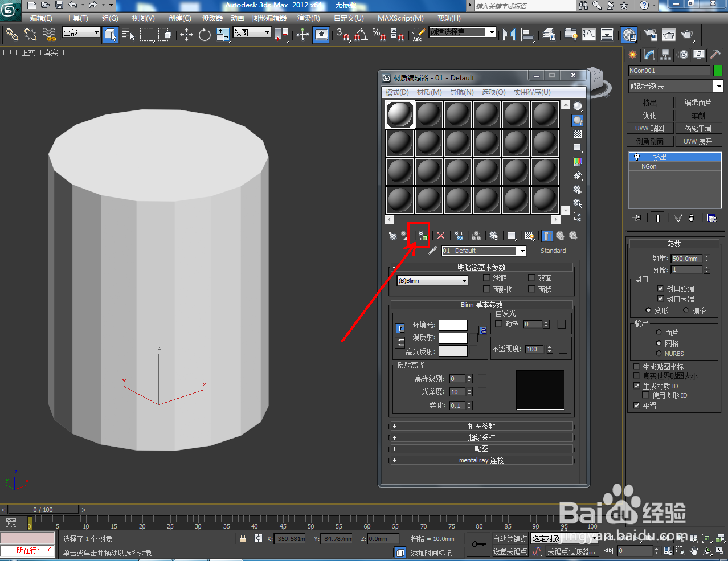Click the Render teapot icon
Screen dimensions: 728x561
[688, 35]
